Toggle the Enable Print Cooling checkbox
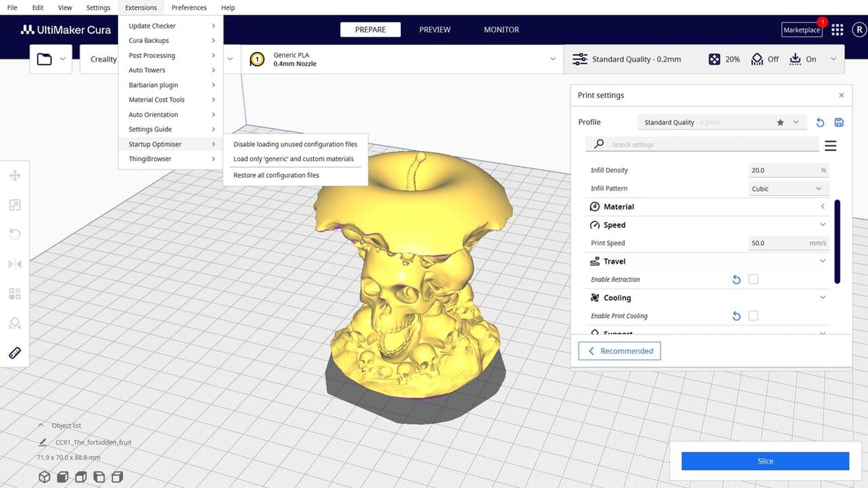The image size is (868, 488). (753, 315)
